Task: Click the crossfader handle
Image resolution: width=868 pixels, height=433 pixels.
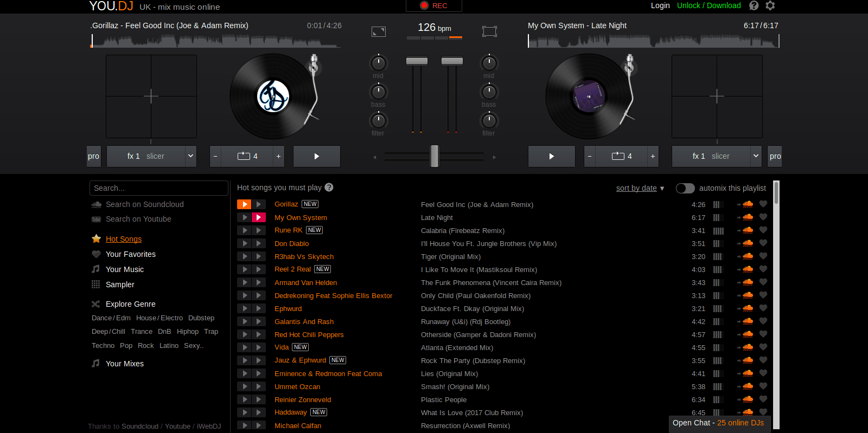Action: tap(434, 156)
